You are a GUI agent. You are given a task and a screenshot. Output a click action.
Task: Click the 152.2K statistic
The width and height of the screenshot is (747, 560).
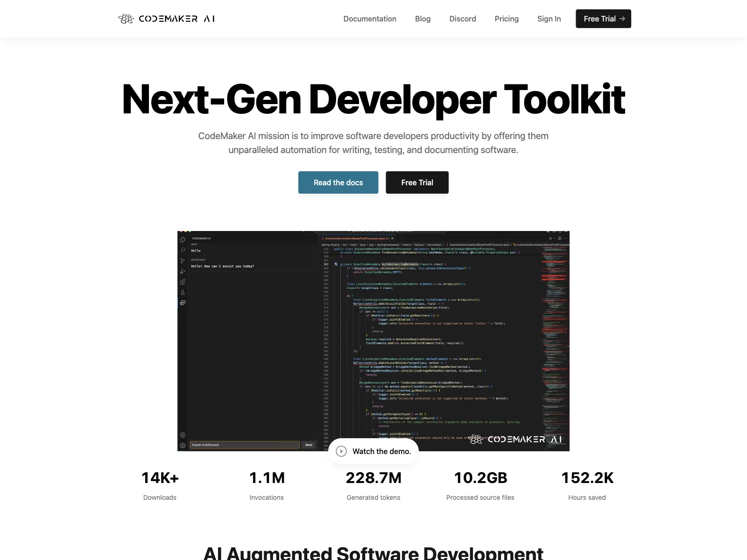pyautogui.click(x=587, y=478)
